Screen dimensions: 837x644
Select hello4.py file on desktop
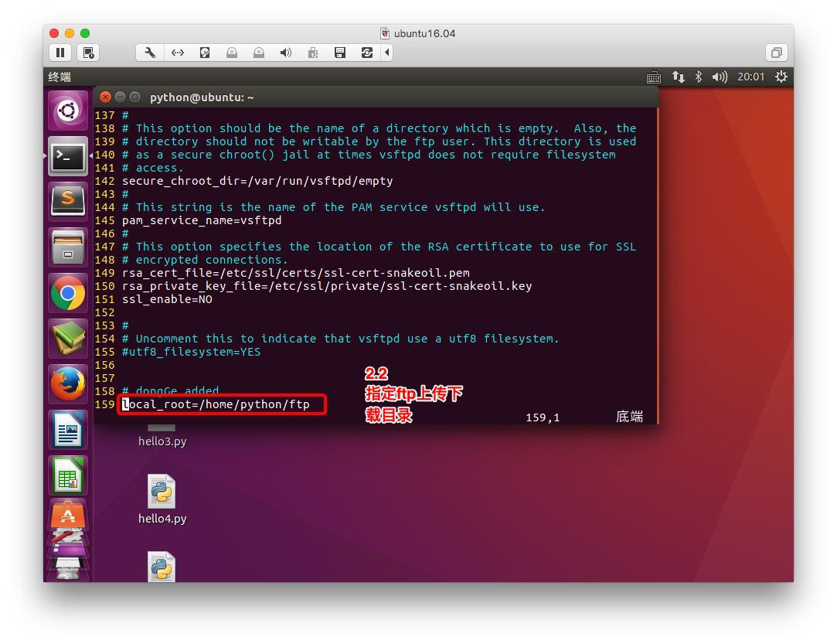[x=162, y=500]
